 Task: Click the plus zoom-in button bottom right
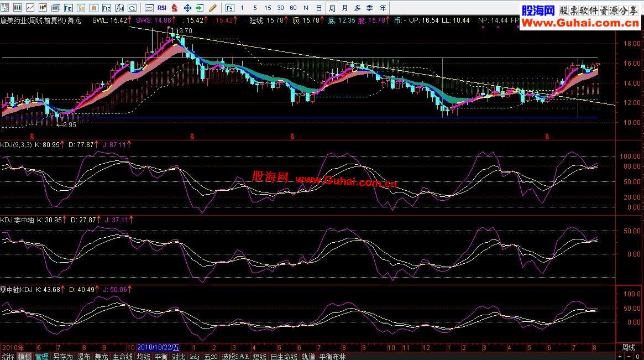(621, 357)
